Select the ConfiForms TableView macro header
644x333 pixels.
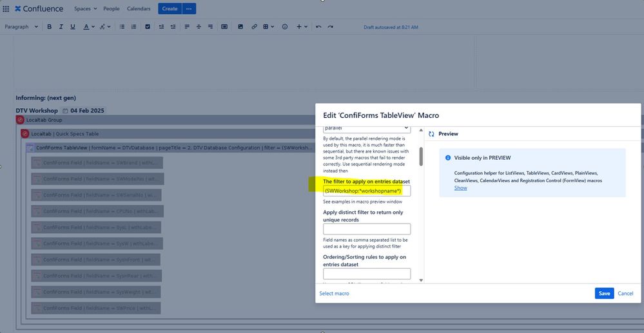[x=170, y=147]
